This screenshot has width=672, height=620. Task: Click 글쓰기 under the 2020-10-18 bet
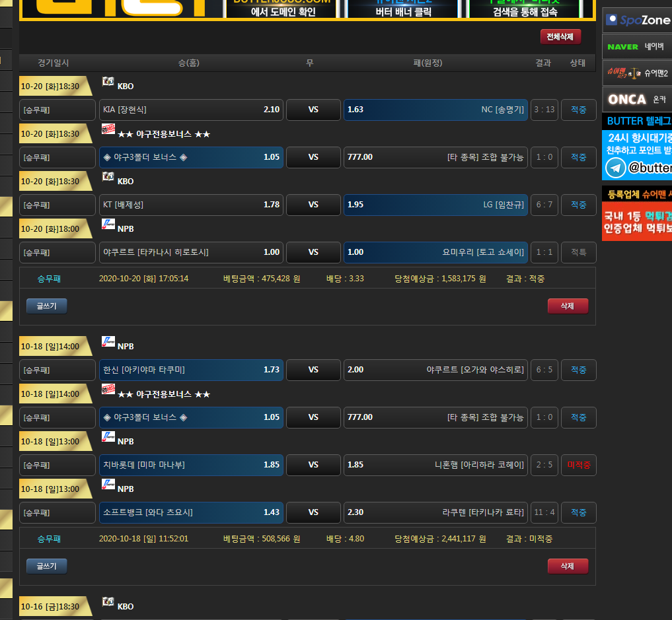(47, 567)
